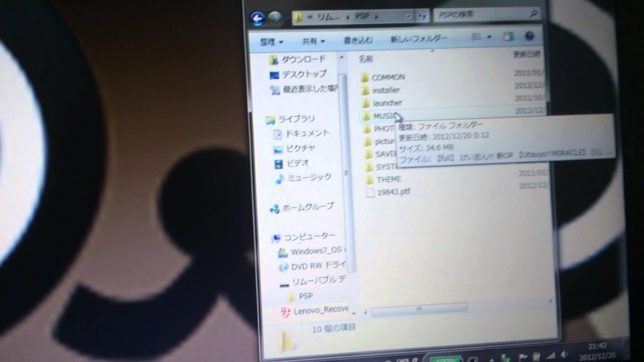Click the Forward navigation arrow button
This screenshot has width=644, height=362.
[x=275, y=19]
